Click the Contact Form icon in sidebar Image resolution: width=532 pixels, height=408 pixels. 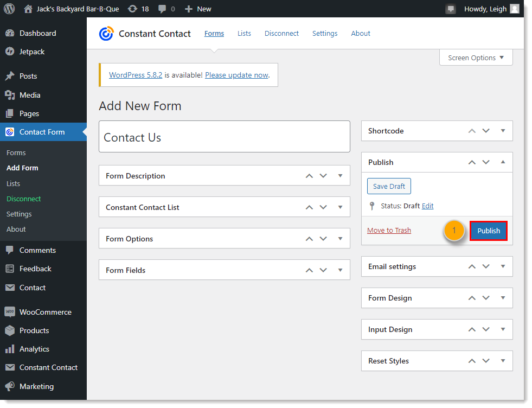pos(10,132)
